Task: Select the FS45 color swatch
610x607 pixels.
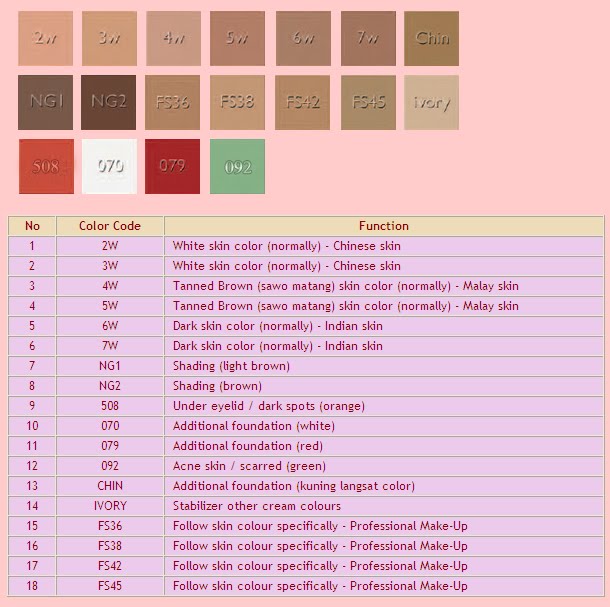Action: point(368,102)
